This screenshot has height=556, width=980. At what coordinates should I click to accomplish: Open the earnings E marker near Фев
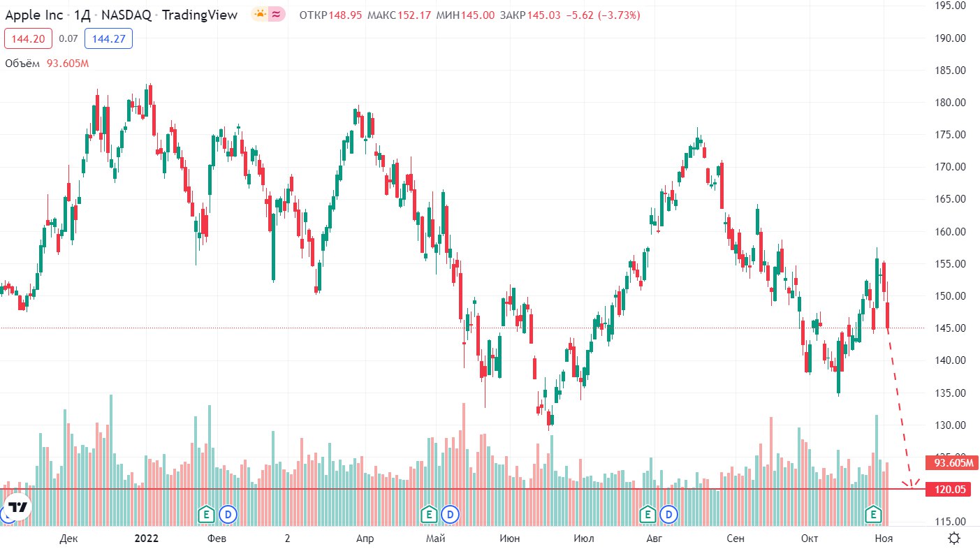tap(206, 515)
